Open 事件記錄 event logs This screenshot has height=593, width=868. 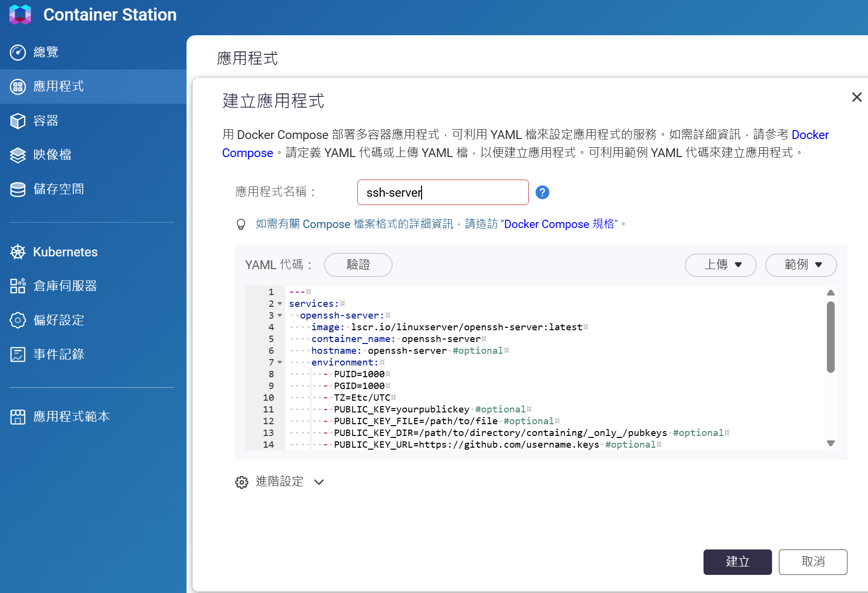coord(58,354)
